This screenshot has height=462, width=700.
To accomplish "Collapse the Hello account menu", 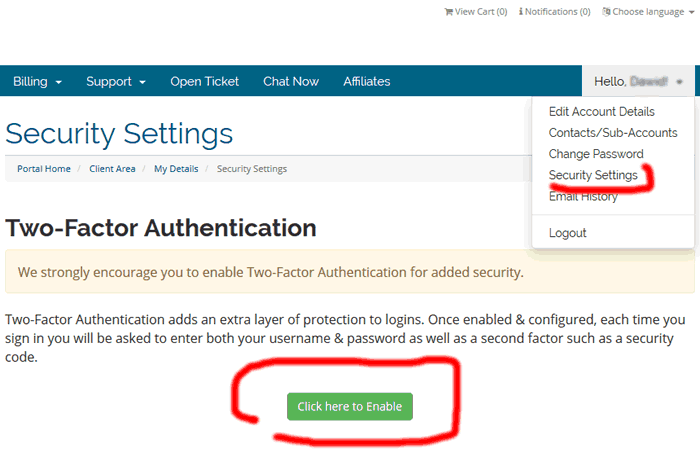I will tap(638, 81).
